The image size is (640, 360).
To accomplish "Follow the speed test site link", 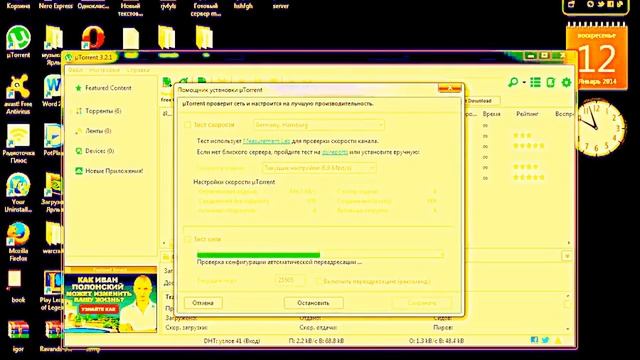I will point(335,152).
